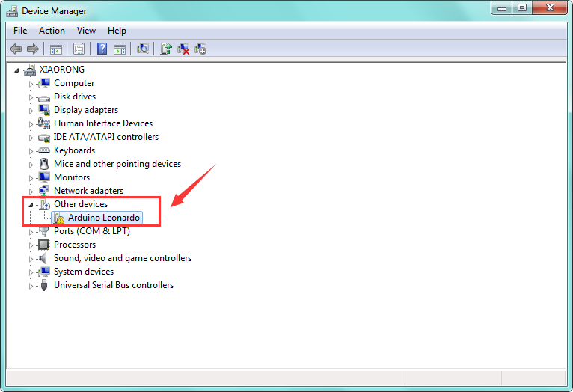
Task: Select the XIAORONG label
Action: click(x=62, y=70)
